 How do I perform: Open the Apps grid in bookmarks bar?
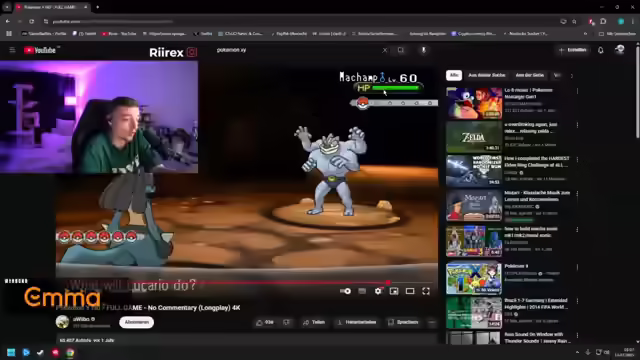coord(9,34)
